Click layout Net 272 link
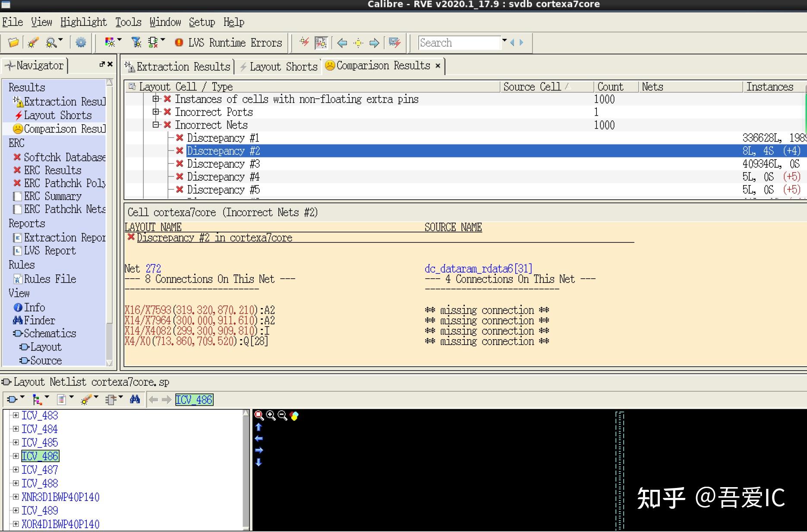This screenshot has height=532, width=807. (x=153, y=268)
